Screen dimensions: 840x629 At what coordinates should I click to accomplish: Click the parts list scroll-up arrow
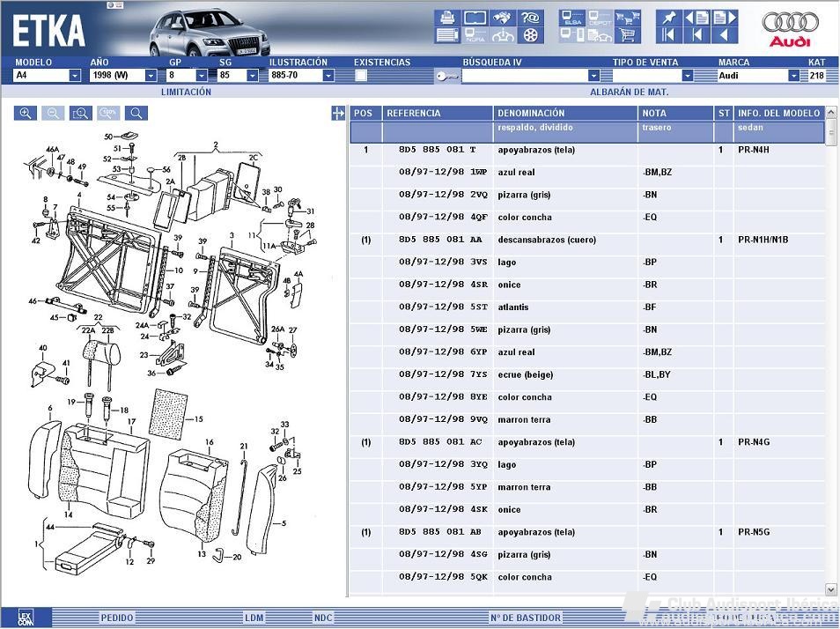point(831,113)
